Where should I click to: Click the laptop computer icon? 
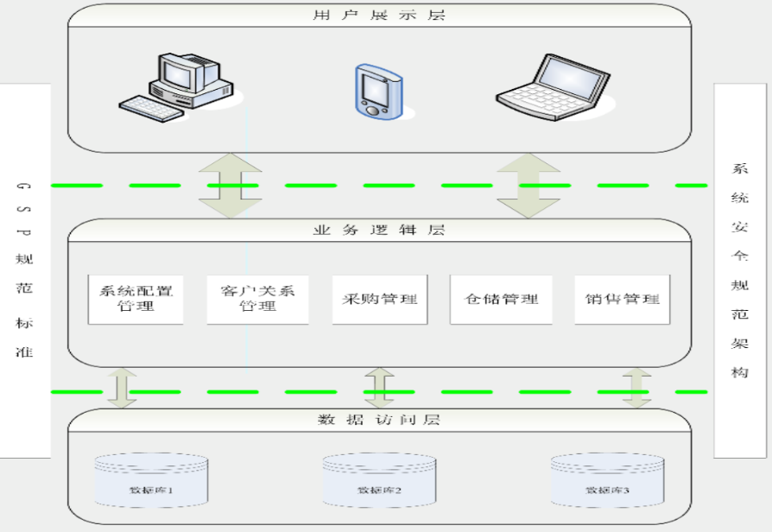point(553,87)
